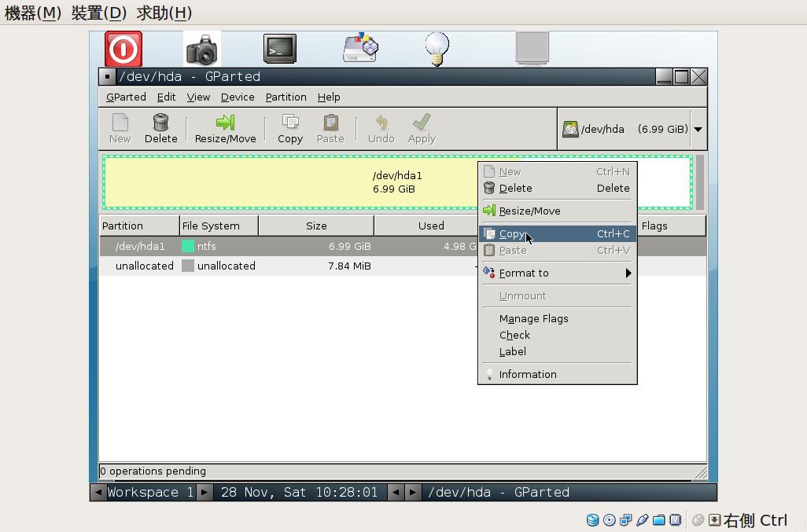Image resolution: width=807 pixels, height=532 pixels.
Task: Open the gray monitor desktop icon
Action: point(532,49)
